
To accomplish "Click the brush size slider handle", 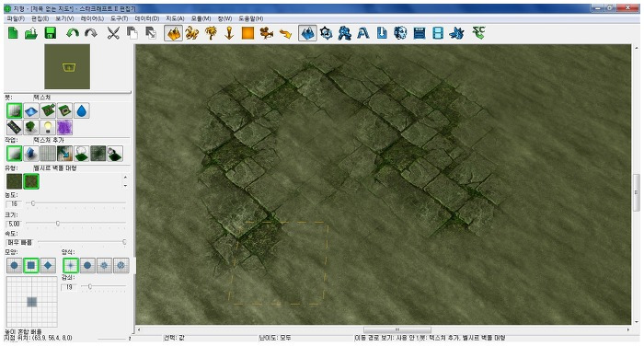I will (57, 223).
